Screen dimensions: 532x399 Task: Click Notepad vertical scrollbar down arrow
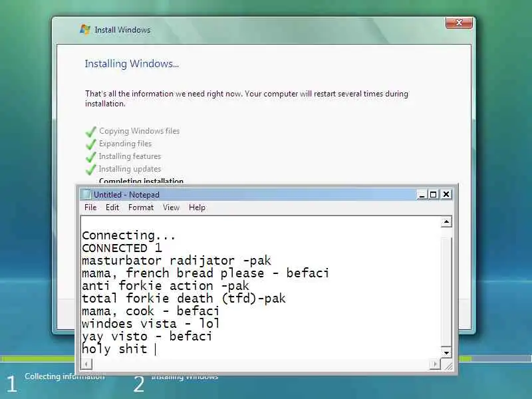tap(446, 352)
